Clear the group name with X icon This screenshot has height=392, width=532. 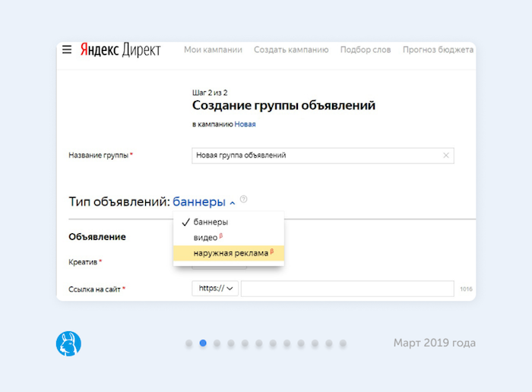446,155
